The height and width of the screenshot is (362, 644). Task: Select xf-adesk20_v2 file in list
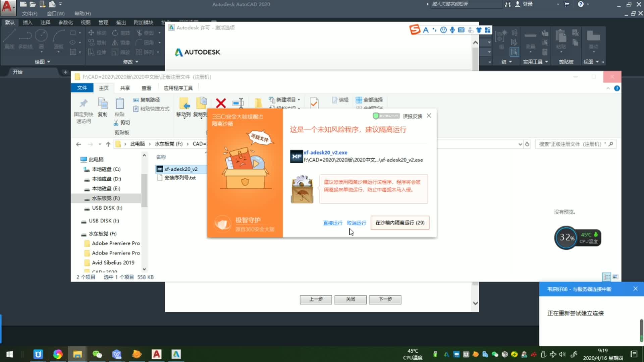coord(180,169)
